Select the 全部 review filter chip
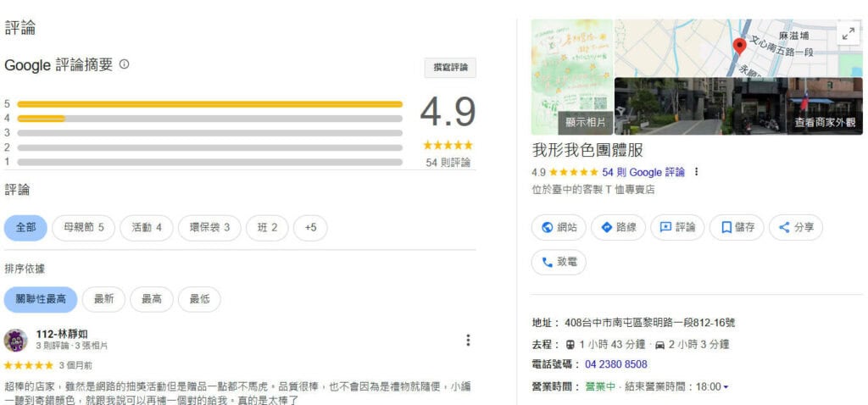The image size is (868, 405). (25, 228)
